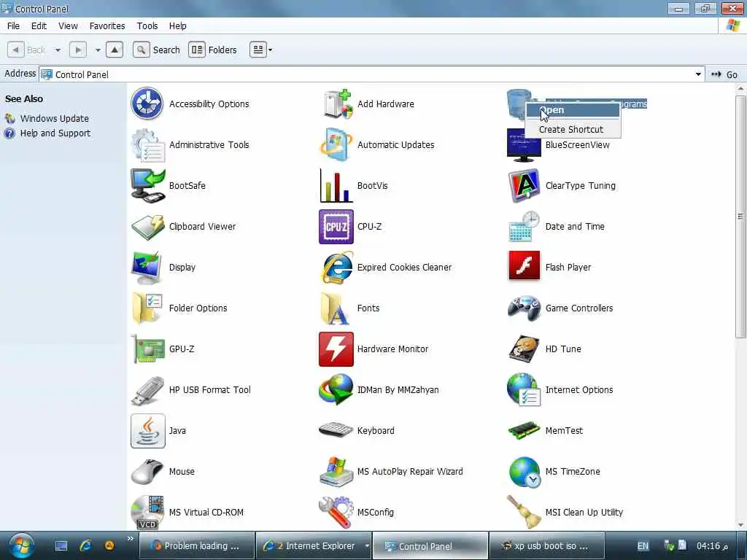This screenshot has width=747, height=560.
Task: Open the MSI Clean Up Utility icon
Action: [524, 513]
